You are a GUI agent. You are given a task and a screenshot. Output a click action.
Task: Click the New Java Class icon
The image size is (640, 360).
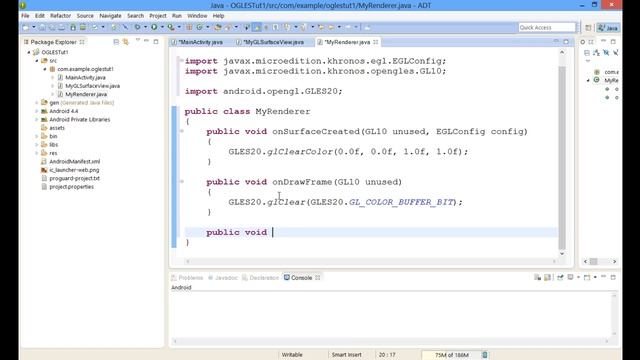[200, 27]
